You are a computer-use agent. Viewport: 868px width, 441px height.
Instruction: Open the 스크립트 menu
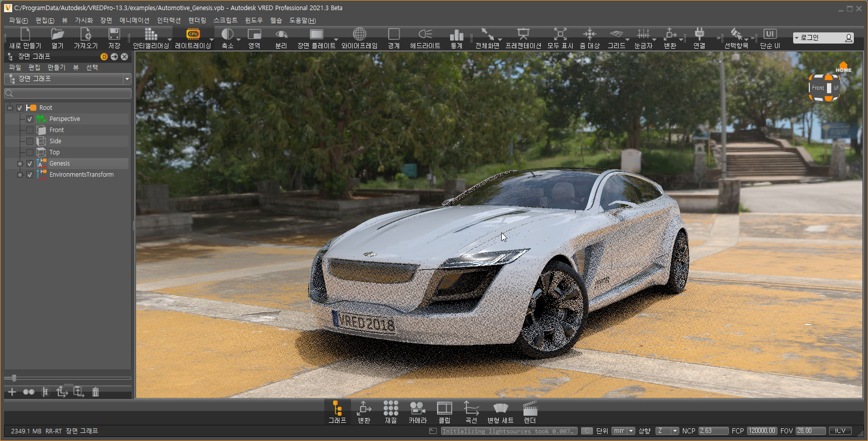226,20
